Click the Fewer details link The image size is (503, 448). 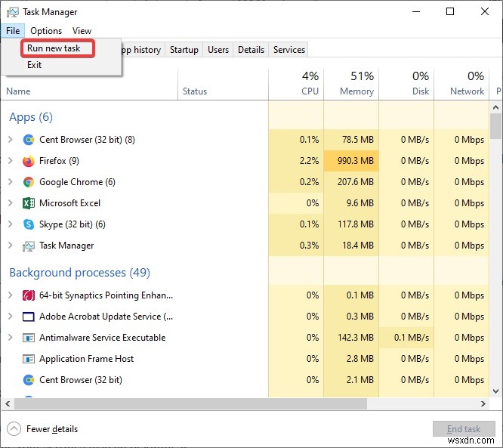[52, 429]
